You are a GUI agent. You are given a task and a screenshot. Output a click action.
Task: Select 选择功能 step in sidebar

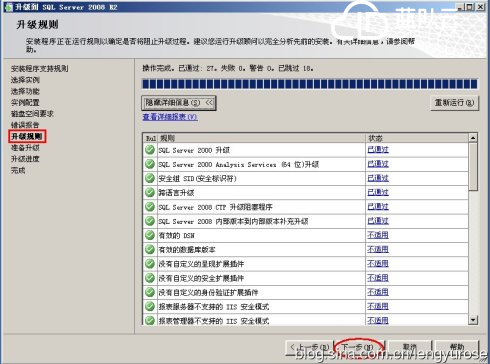point(25,91)
